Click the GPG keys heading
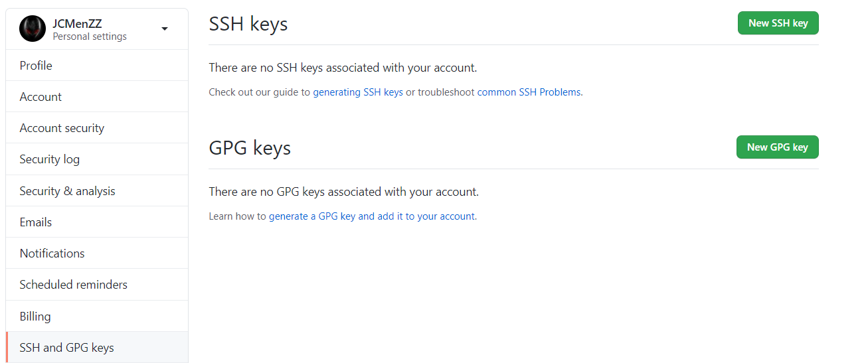Viewport: 868px width, 363px height. click(x=250, y=148)
